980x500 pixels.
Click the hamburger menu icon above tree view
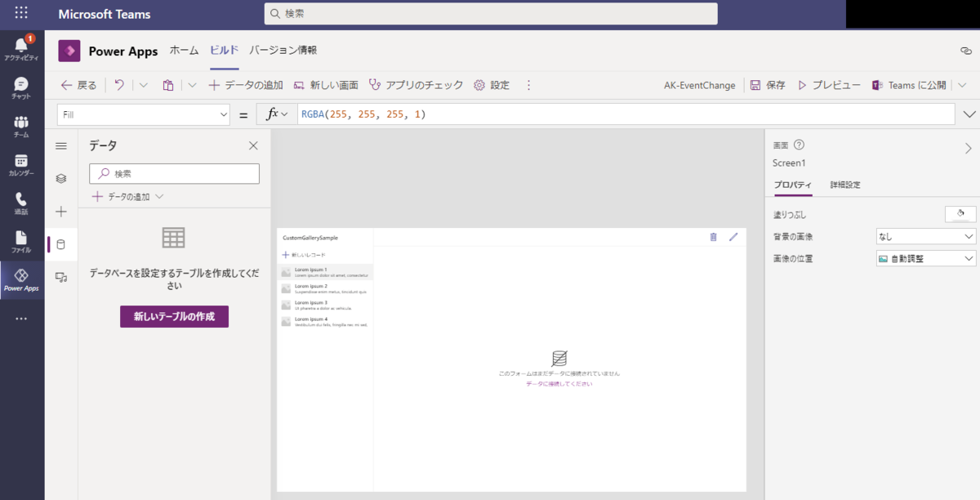tap(60, 145)
